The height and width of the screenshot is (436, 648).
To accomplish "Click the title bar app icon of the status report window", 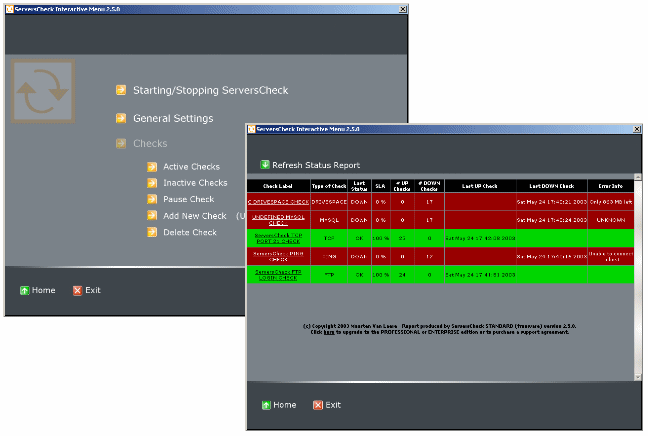I will click(x=251, y=129).
